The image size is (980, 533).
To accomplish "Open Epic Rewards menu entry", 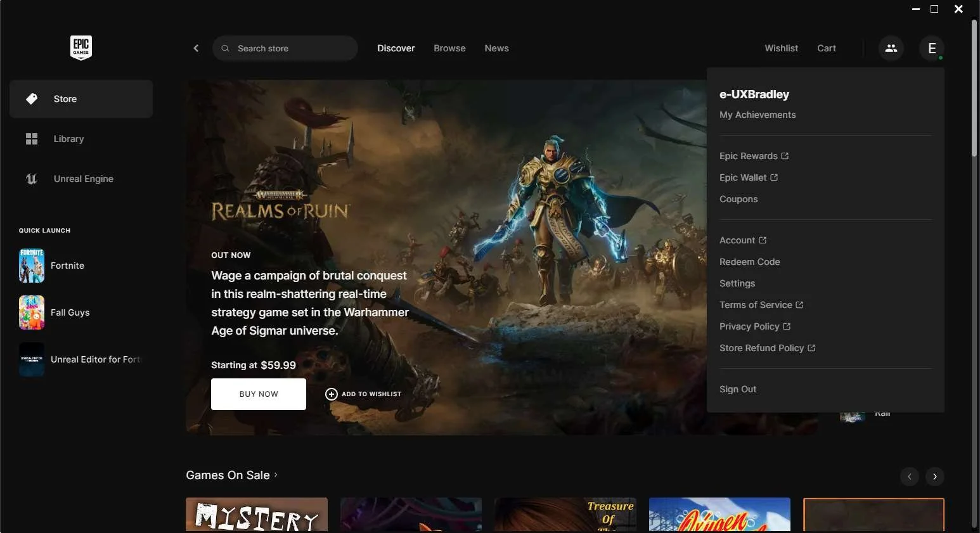I will (x=754, y=156).
